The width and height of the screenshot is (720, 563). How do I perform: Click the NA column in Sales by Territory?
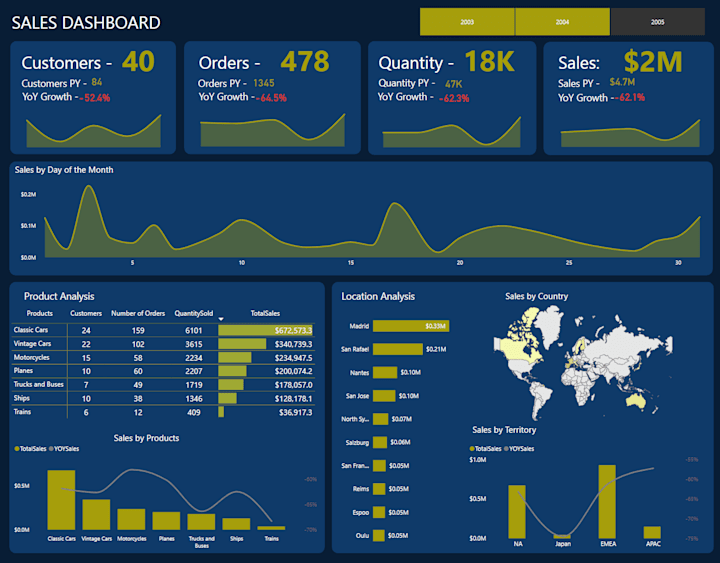[x=517, y=512]
